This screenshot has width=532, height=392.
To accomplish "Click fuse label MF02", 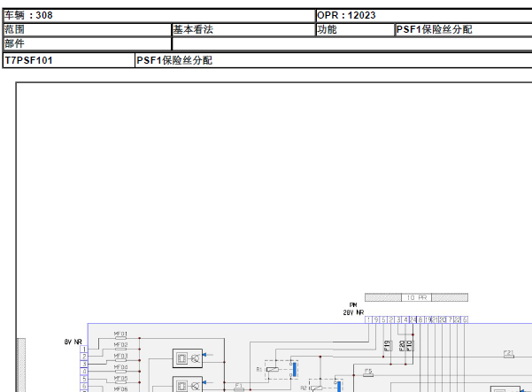I will 120,345.
